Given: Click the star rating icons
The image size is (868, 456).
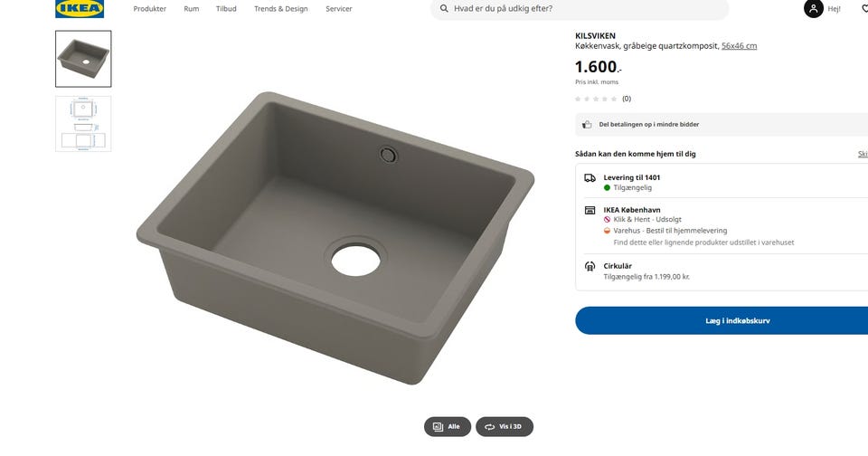Looking at the screenshot, I should (597, 99).
